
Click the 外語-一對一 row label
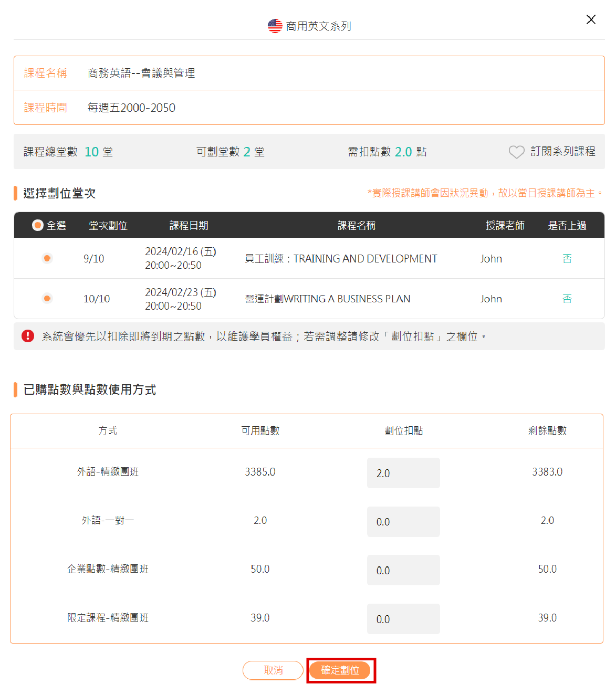(108, 520)
